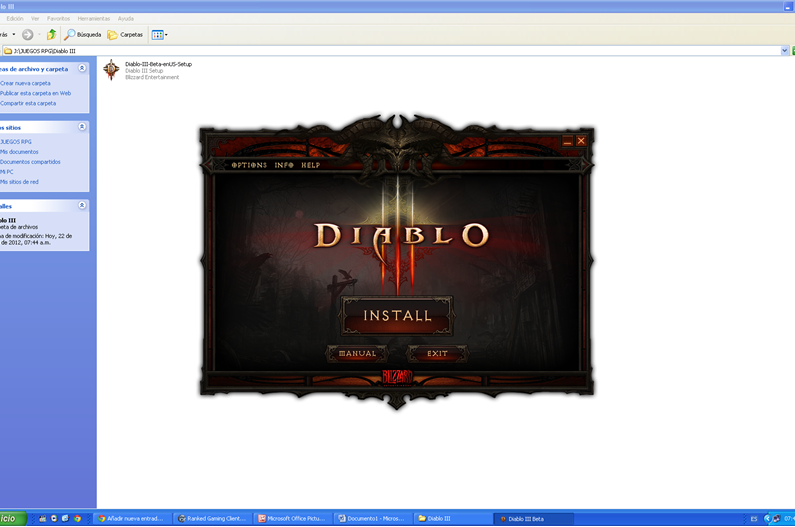This screenshot has width=795, height=527.
Task: Toggle the Carpetas folders pane
Action: pos(125,34)
